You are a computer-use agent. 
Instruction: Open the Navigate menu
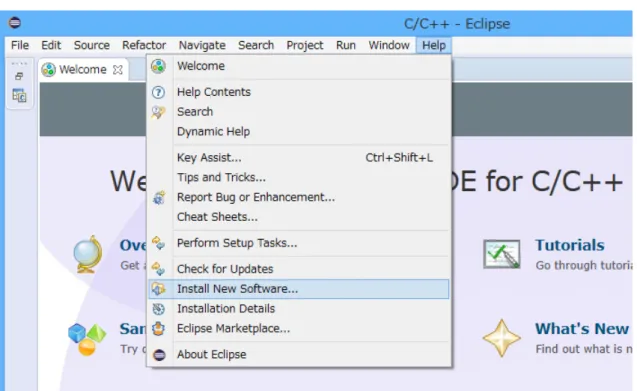pyautogui.click(x=202, y=45)
